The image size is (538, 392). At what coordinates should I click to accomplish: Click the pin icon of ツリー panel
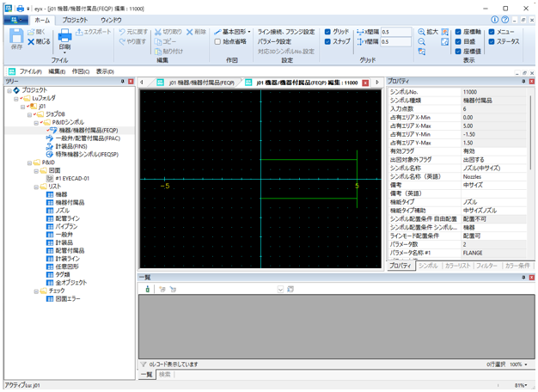point(123,82)
